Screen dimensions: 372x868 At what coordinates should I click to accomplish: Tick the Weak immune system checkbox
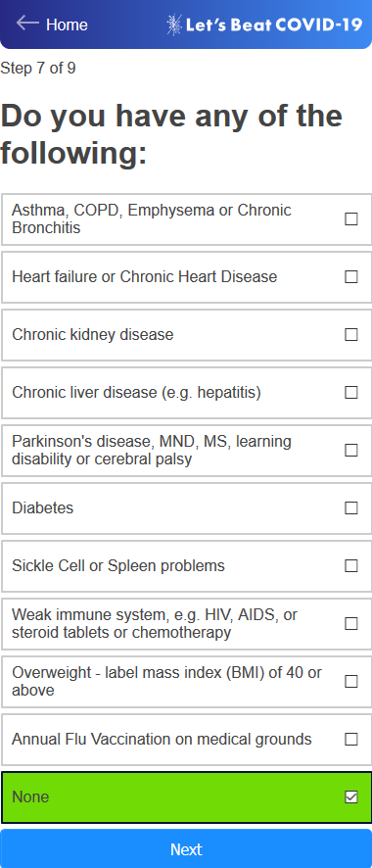click(351, 624)
